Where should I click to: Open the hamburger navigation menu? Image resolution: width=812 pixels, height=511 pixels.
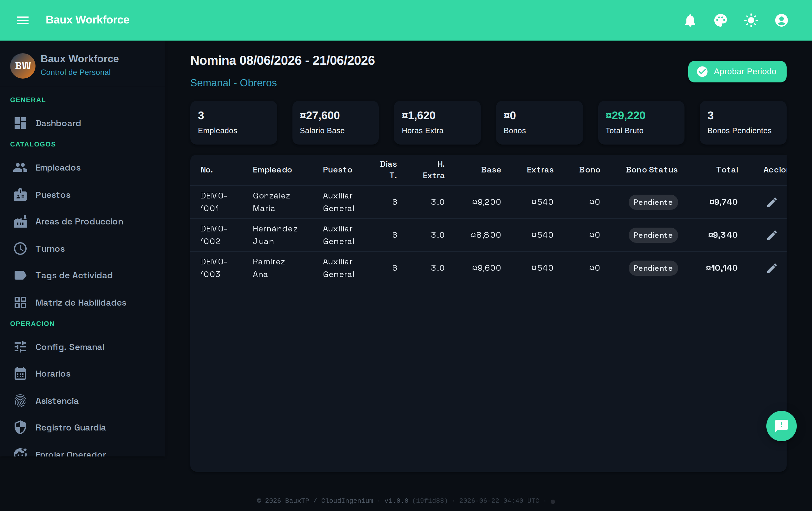click(23, 20)
